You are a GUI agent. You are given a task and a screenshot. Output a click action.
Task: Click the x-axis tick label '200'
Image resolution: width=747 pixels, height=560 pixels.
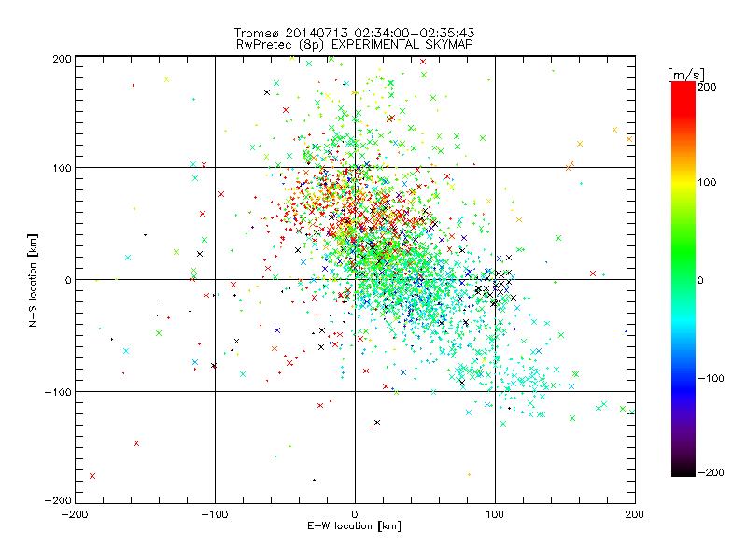[x=635, y=514]
